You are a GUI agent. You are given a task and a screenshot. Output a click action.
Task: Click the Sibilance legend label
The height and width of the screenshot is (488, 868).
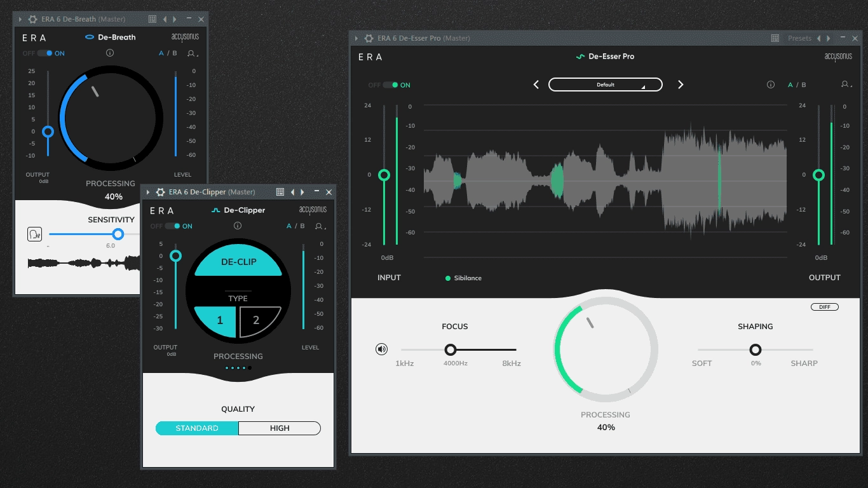468,278
